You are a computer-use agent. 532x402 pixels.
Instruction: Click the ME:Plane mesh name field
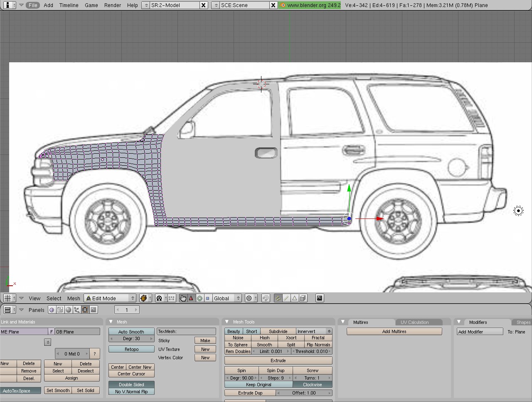click(x=24, y=332)
